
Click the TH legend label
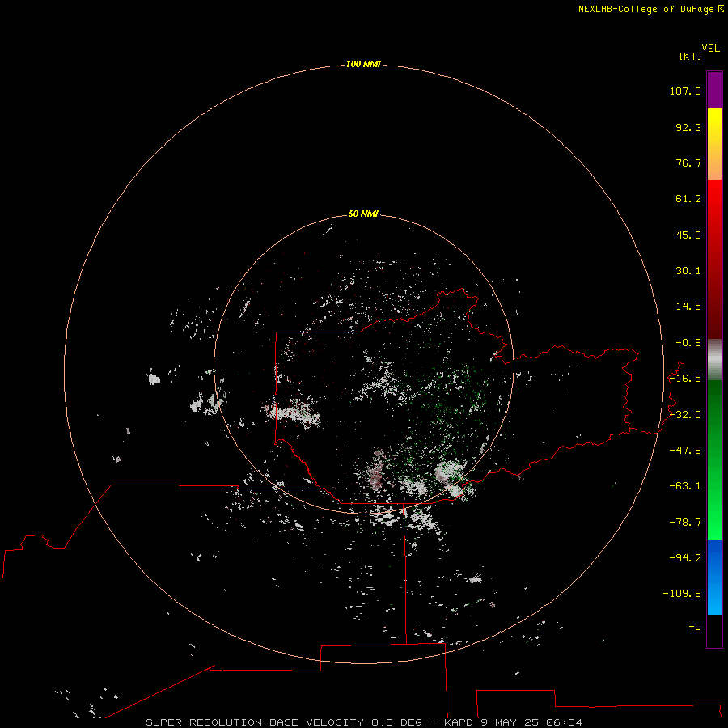point(695,630)
